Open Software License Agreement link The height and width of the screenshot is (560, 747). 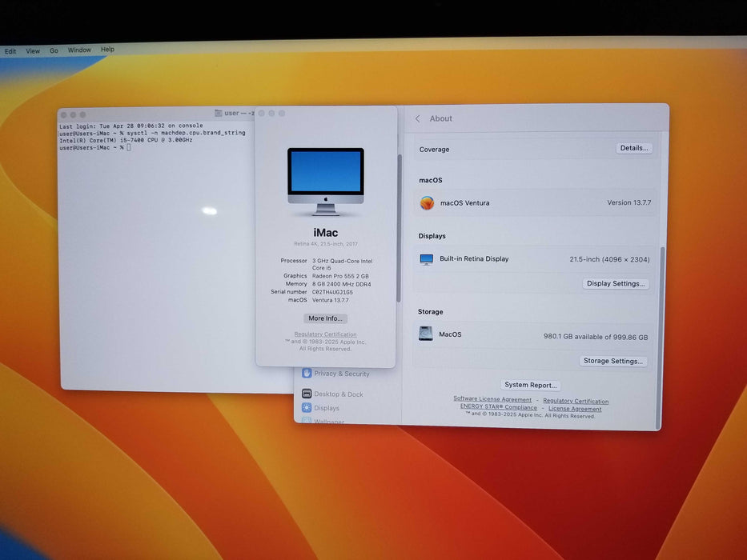pos(492,399)
